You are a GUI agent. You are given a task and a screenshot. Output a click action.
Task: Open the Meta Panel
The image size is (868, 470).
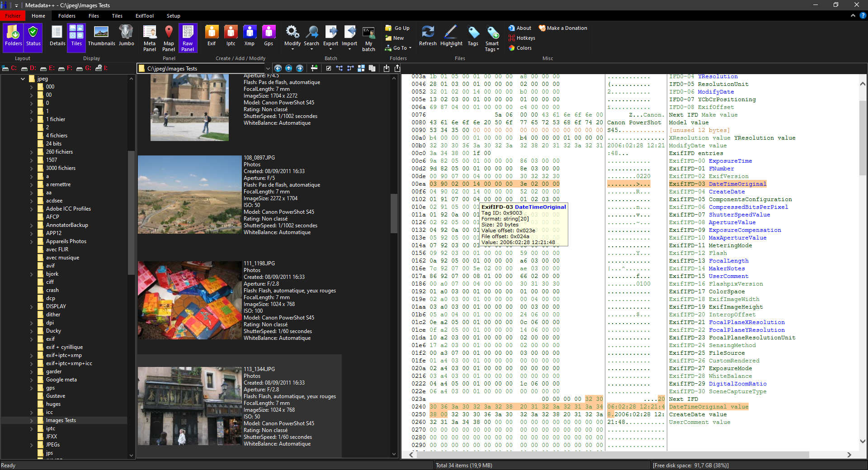pyautogui.click(x=150, y=38)
